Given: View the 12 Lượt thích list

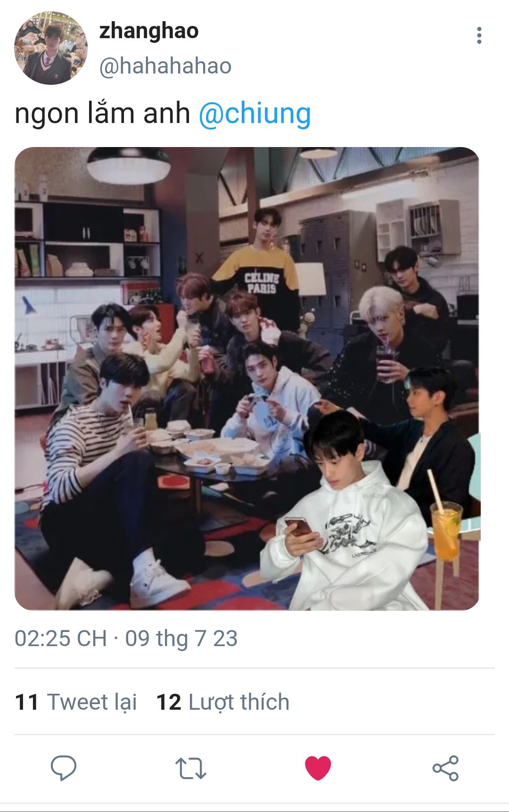Looking at the screenshot, I should (222, 702).
